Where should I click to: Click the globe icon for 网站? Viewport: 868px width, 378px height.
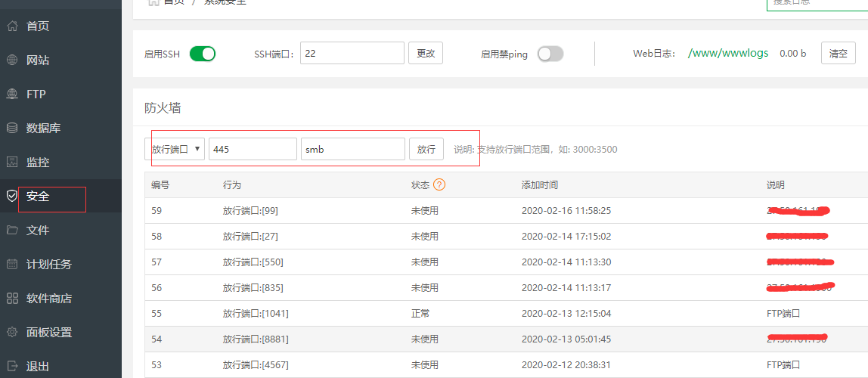[12, 60]
